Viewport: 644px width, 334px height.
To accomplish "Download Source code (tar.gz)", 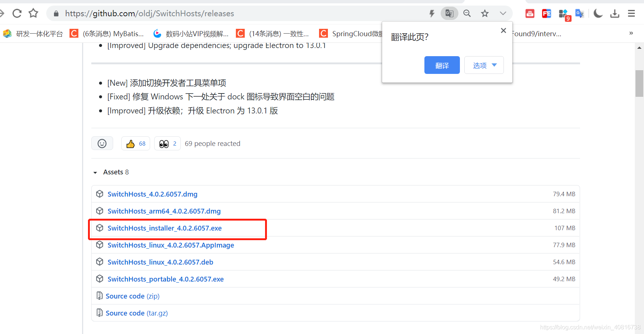I will coord(137,313).
